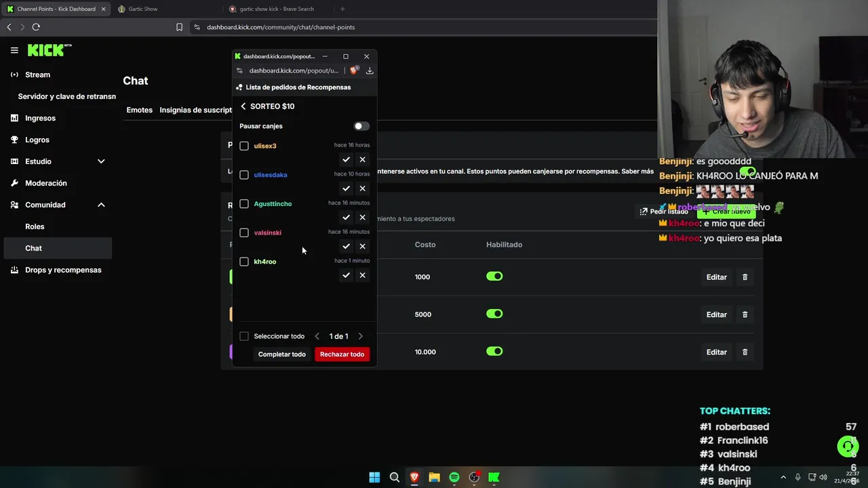
Task: Disable the 10.000 cost reward toggle
Action: [x=494, y=351]
